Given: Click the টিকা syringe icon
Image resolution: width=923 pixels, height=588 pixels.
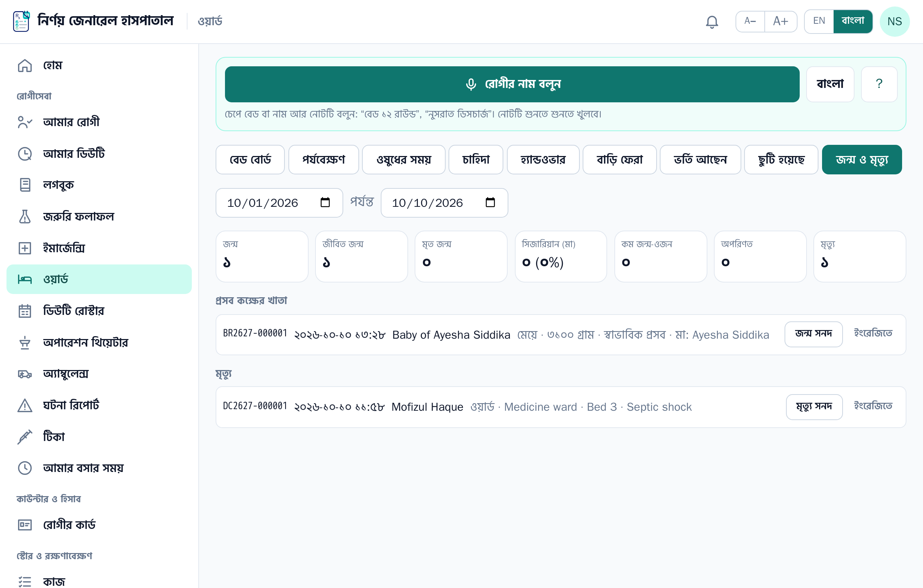Looking at the screenshot, I should 25,437.
